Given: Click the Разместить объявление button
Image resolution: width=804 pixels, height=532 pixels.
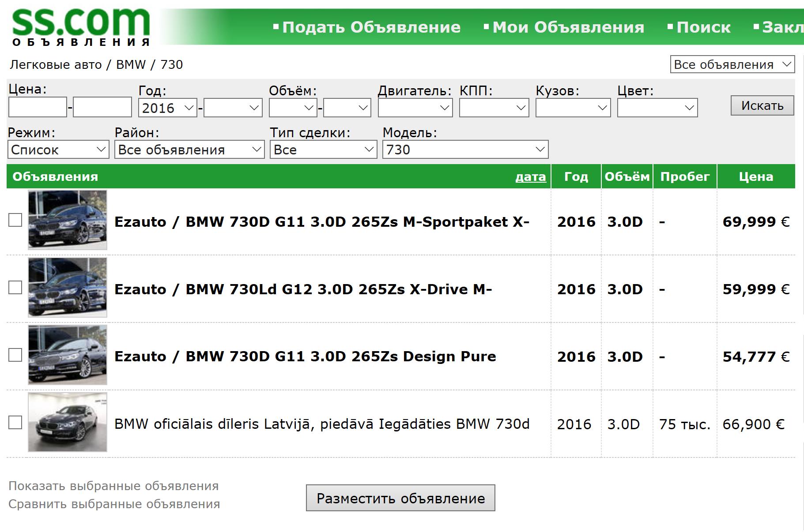Looking at the screenshot, I should 400,498.
